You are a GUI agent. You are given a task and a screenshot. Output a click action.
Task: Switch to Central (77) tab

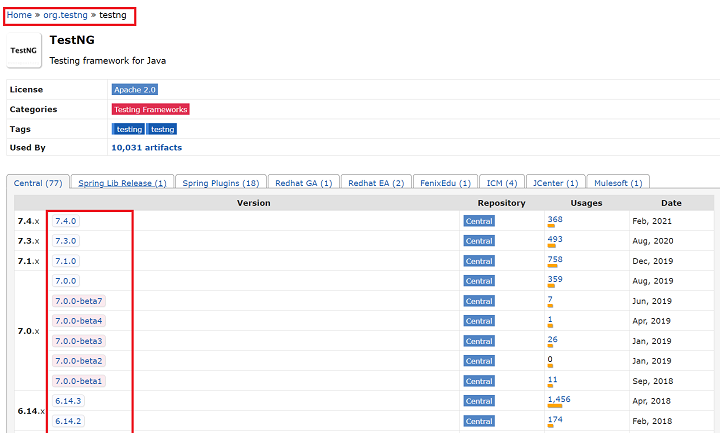click(x=38, y=183)
